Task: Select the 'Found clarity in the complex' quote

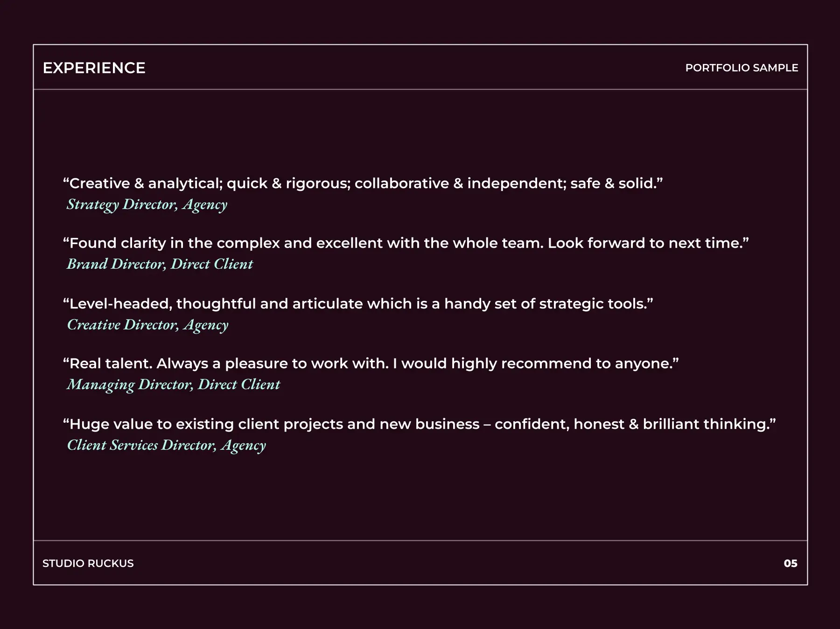Action: 406,243
